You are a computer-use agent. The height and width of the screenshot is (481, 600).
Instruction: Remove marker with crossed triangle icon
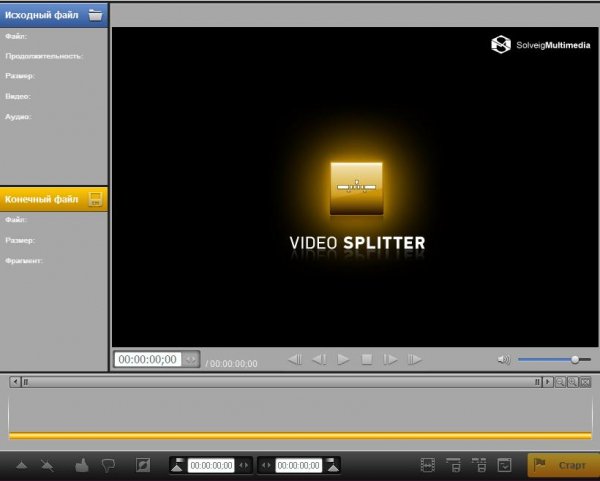coord(47,466)
